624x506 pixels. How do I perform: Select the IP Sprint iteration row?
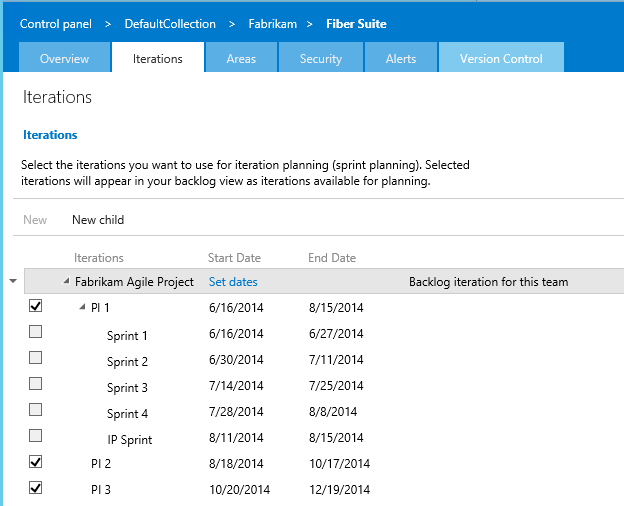point(130,438)
